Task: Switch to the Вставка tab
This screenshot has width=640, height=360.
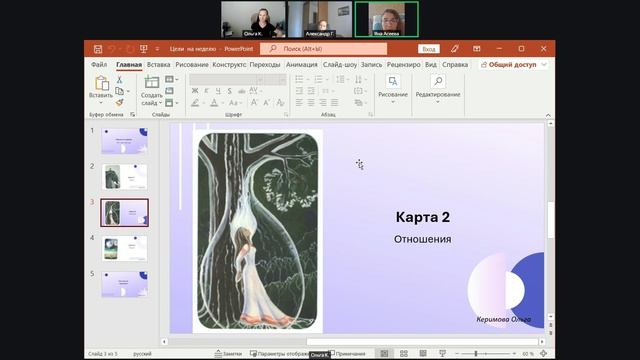Action: pos(158,64)
